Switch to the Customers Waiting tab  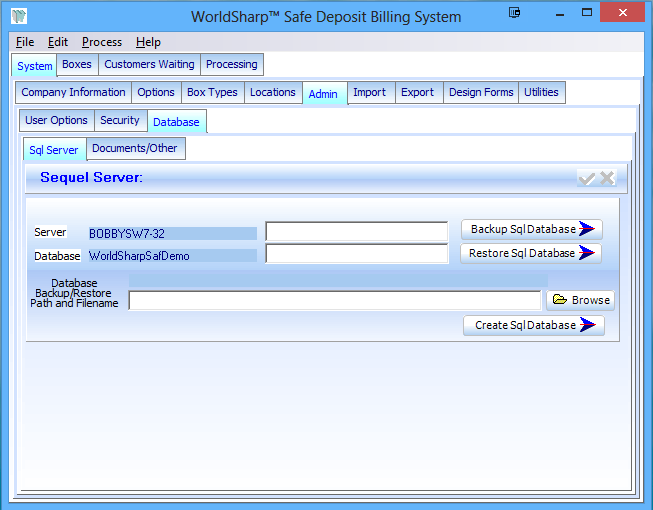[x=150, y=64]
